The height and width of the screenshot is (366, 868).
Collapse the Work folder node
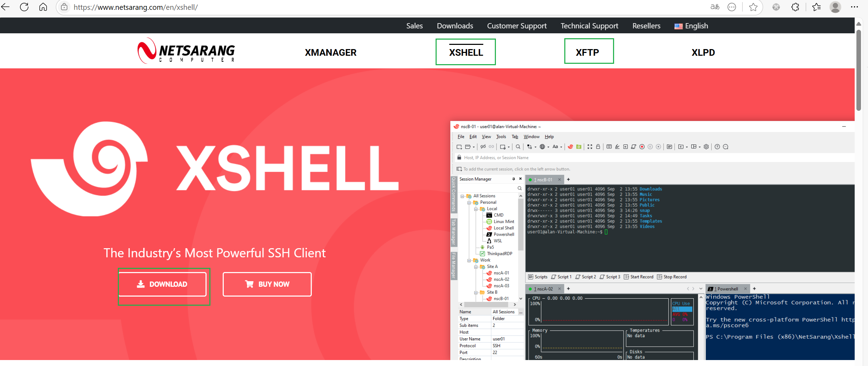(x=469, y=260)
